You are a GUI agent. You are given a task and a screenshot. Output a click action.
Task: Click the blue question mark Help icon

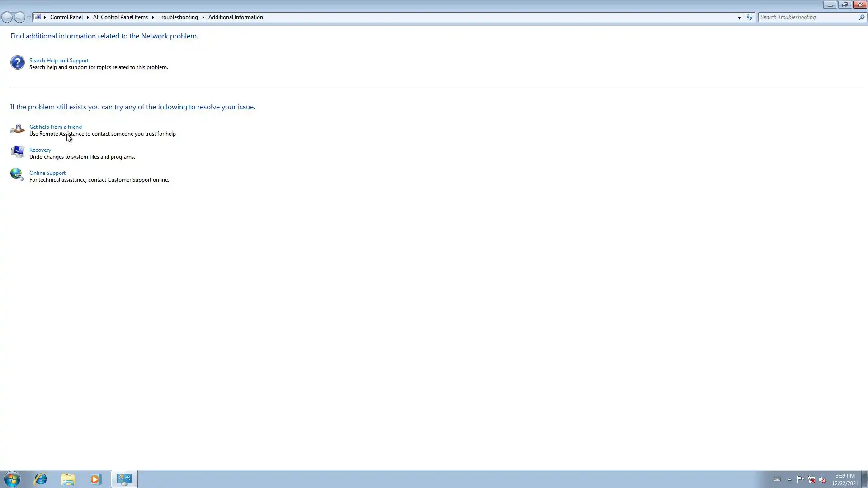(x=17, y=62)
